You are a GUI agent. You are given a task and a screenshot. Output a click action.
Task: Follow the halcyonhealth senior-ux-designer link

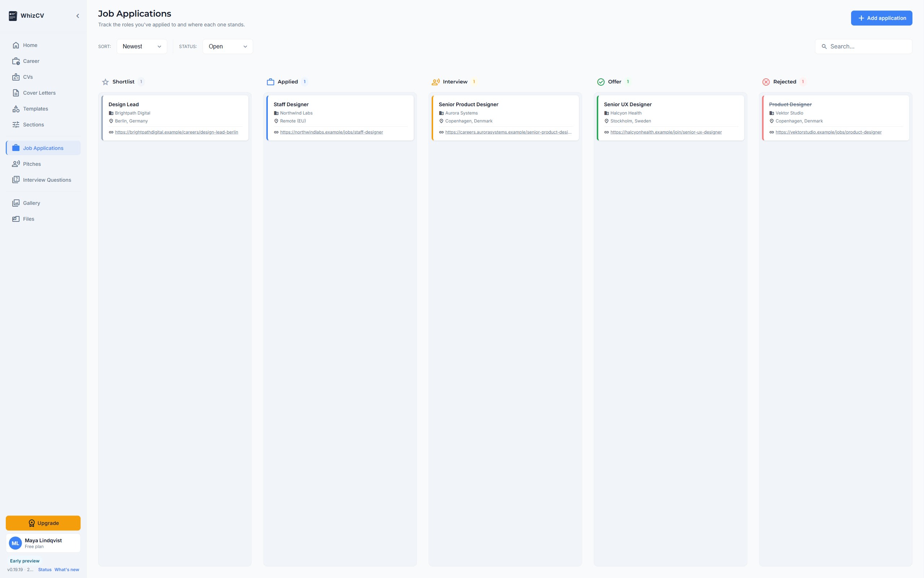pyautogui.click(x=666, y=132)
